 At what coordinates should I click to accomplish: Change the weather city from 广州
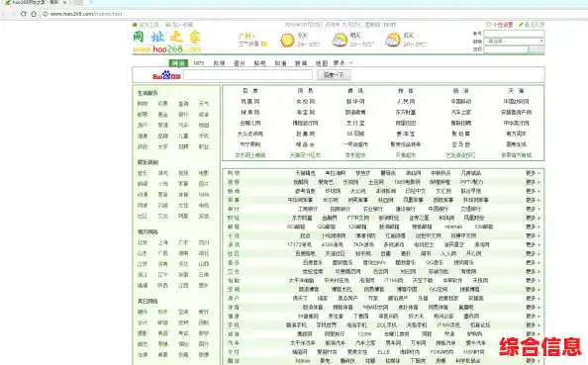pyautogui.click(x=247, y=37)
